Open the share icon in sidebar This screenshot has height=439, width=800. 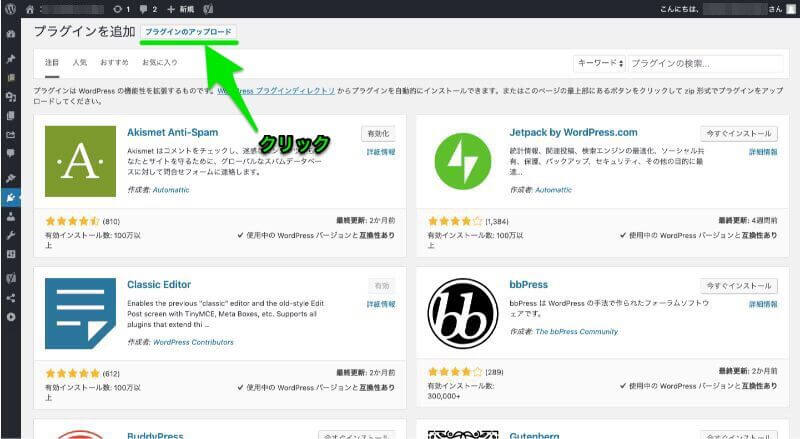tap(11, 298)
